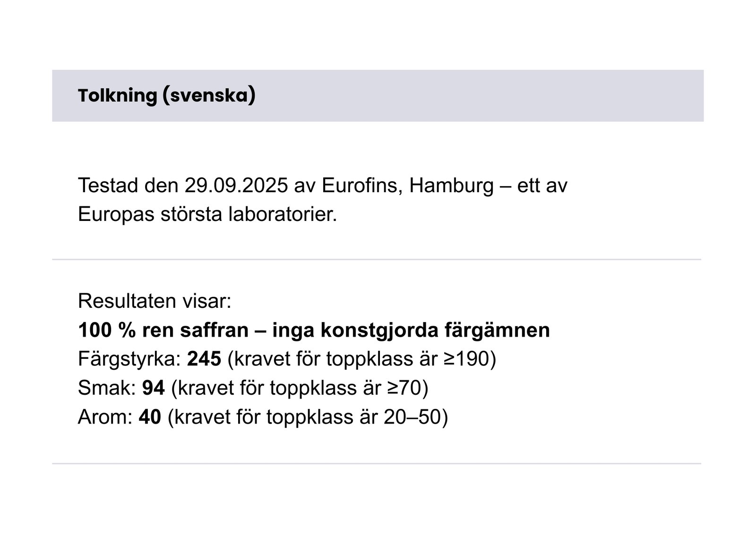This screenshot has width=756, height=534.
Task: Click the 'Färgstyrka:' label
Action: pyautogui.click(x=129, y=359)
